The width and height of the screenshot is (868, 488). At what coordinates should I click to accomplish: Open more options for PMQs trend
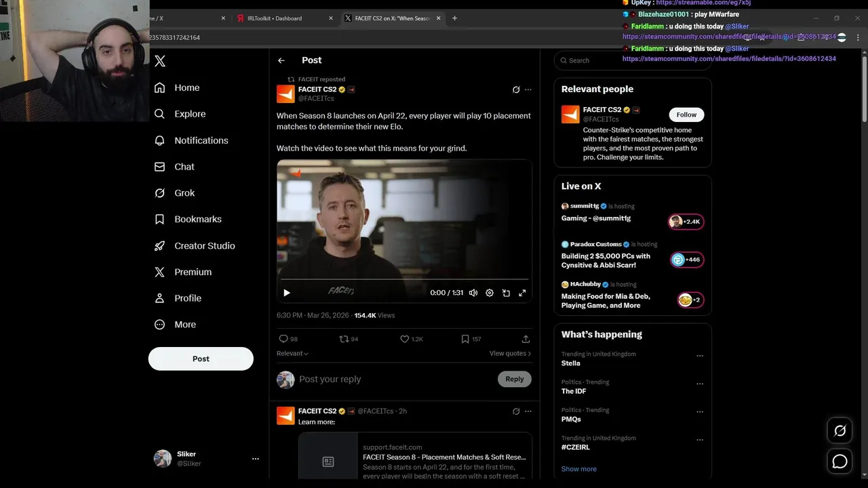point(700,411)
